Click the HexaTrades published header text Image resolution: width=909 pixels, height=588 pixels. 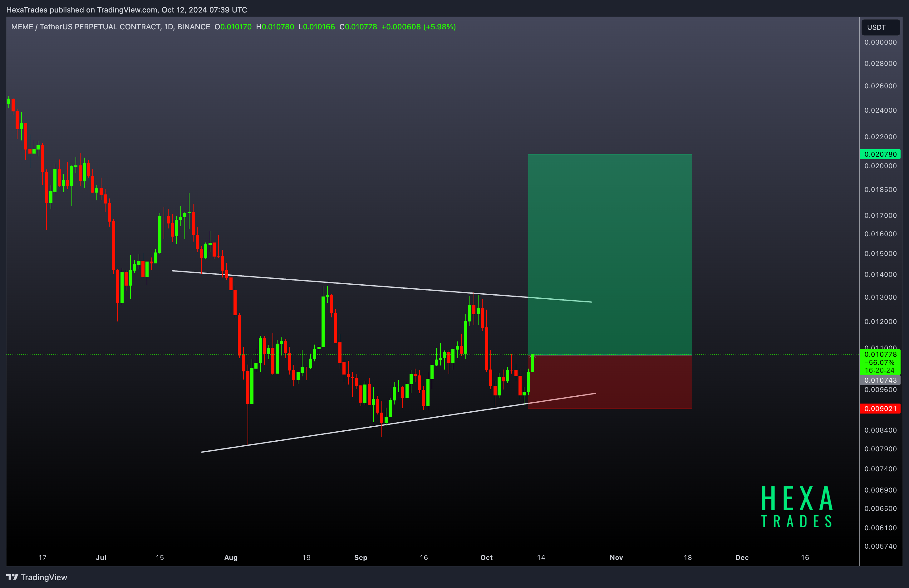(x=127, y=10)
